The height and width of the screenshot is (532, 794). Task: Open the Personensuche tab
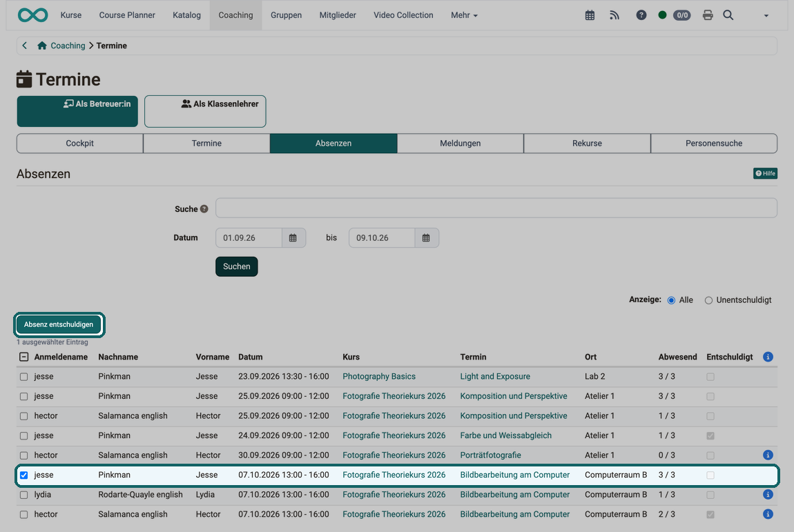[x=714, y=144]
